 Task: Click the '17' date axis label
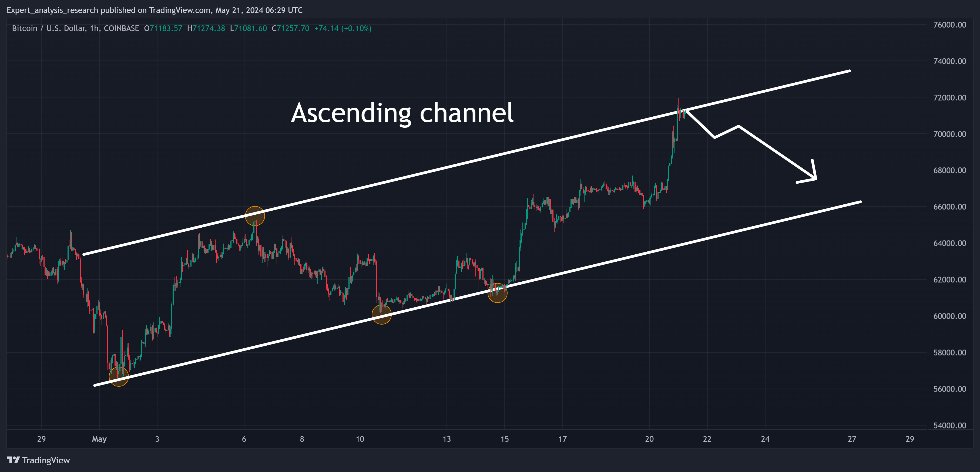tap(562, 439)
